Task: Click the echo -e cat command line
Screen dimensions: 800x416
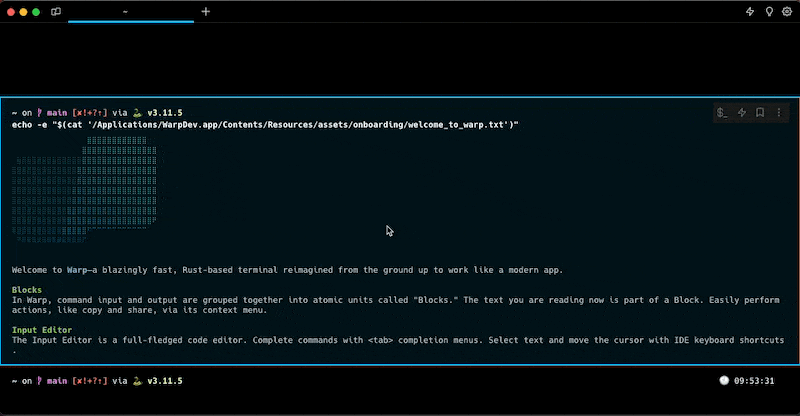Action: coord(265,125)
